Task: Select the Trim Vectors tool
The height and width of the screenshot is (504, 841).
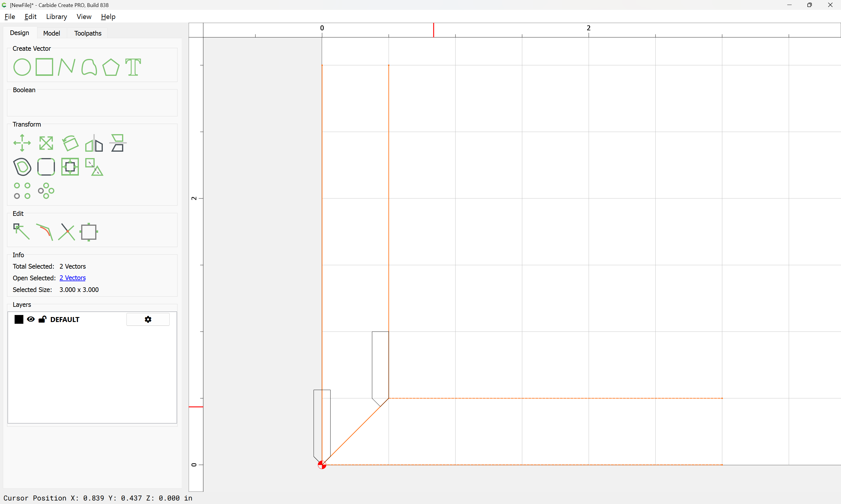Action: point(66,232)
